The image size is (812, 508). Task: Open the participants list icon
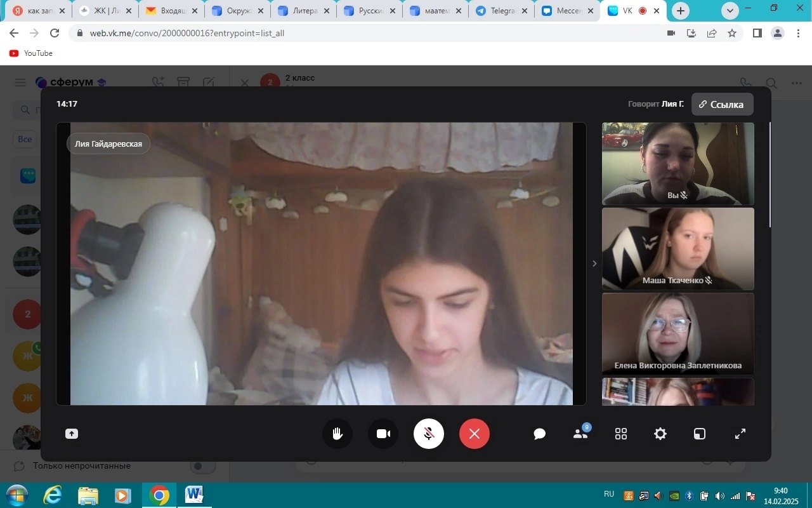pyautogui.click(x=580, y=434)
